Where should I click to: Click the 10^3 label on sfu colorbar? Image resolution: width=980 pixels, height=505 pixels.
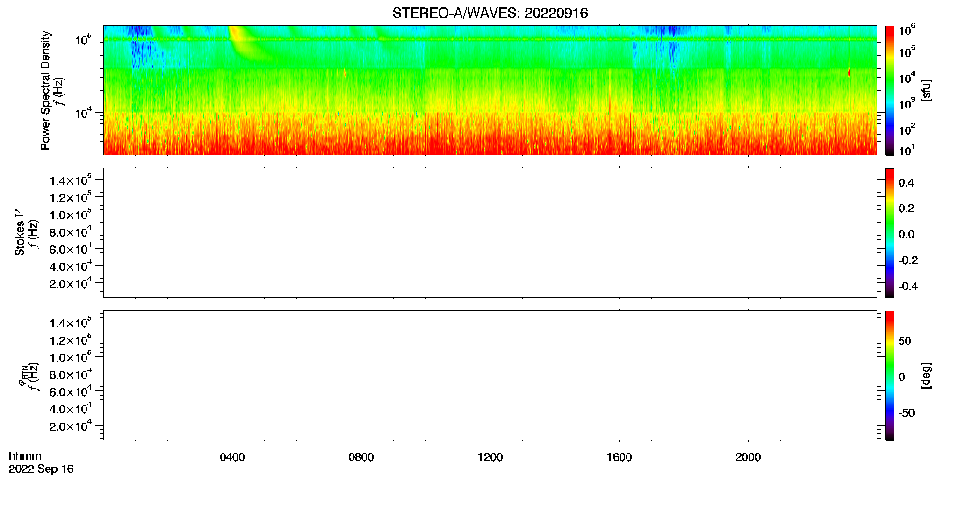point(907,104)
